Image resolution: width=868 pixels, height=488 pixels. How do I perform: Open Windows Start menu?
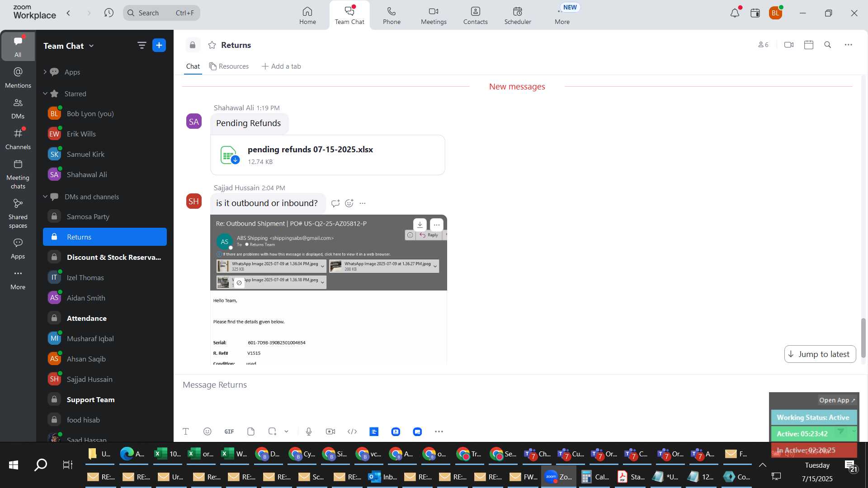pos(14,465)
